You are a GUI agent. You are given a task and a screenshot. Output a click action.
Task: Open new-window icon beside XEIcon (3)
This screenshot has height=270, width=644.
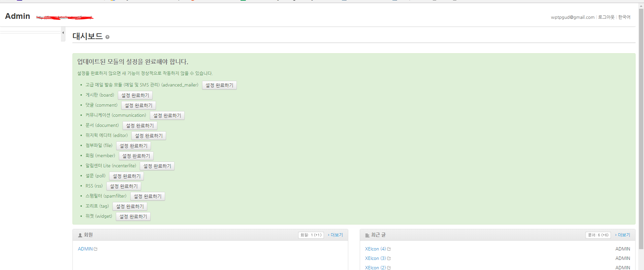[x=389, y=259]
